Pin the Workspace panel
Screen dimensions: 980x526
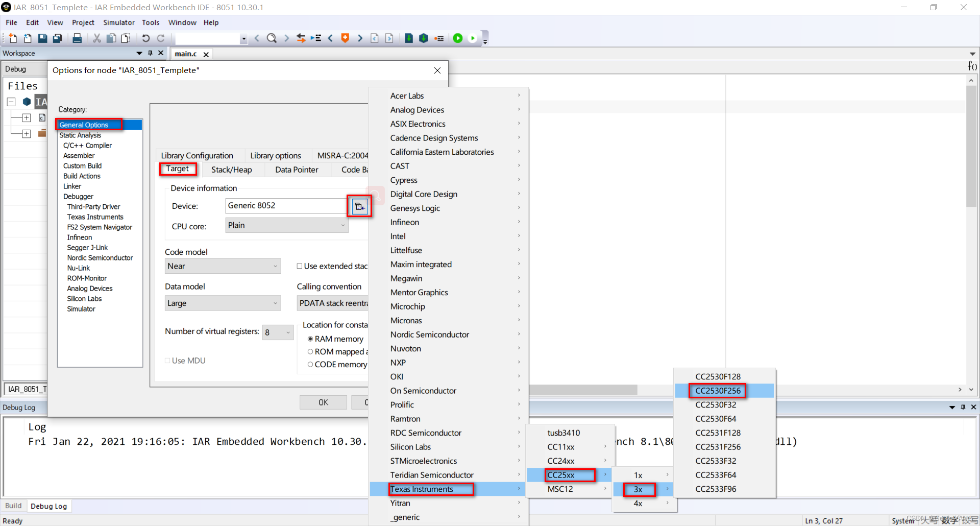click(150, 53)
